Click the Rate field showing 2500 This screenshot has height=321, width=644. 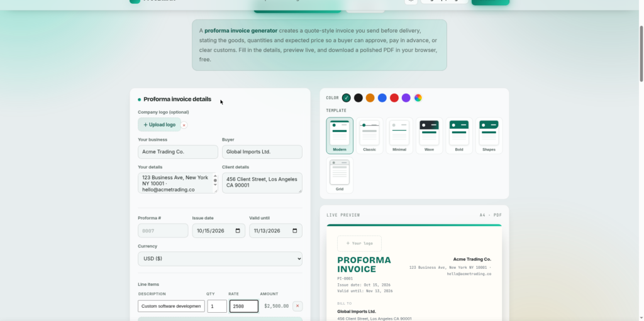pos(244,306)
